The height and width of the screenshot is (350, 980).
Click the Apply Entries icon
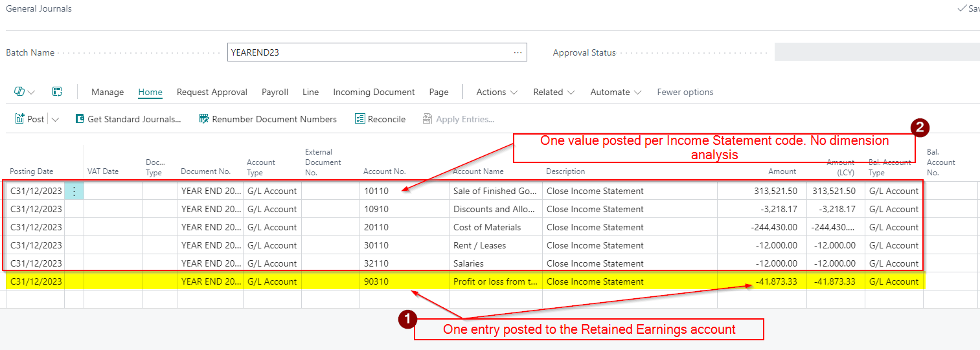[x=427, y=119]
